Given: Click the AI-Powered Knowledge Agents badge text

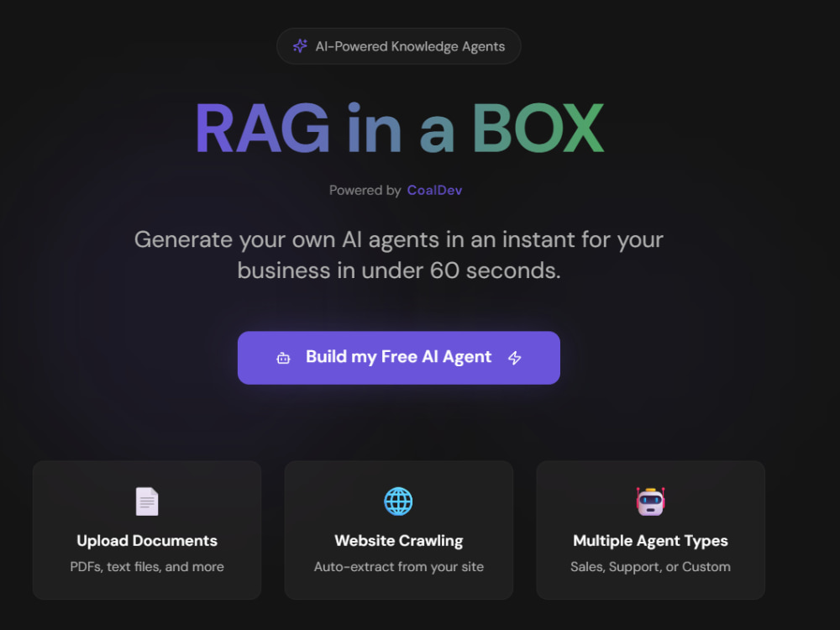Looking at the screenshot, I should point(410,46).
